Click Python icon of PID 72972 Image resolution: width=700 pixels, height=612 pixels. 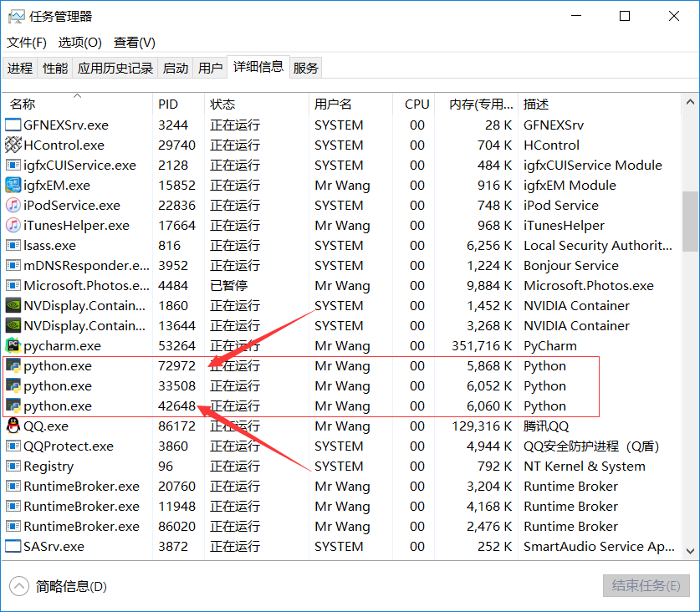click(x=13, y=366)
